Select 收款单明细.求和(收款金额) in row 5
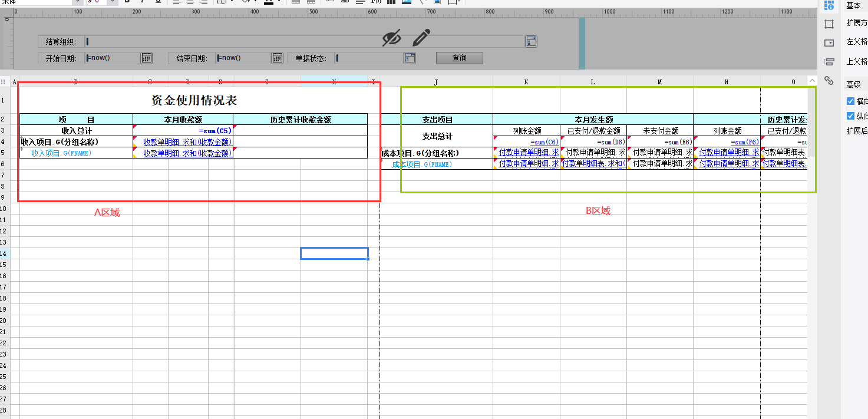 [x=183, y=153]
